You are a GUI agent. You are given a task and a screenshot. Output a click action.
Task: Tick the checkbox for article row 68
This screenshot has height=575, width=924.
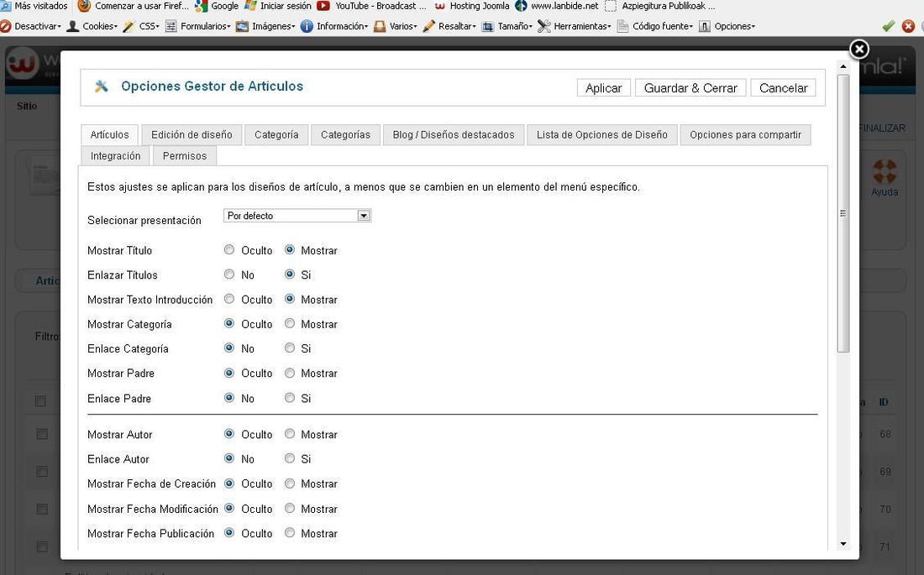42,434
